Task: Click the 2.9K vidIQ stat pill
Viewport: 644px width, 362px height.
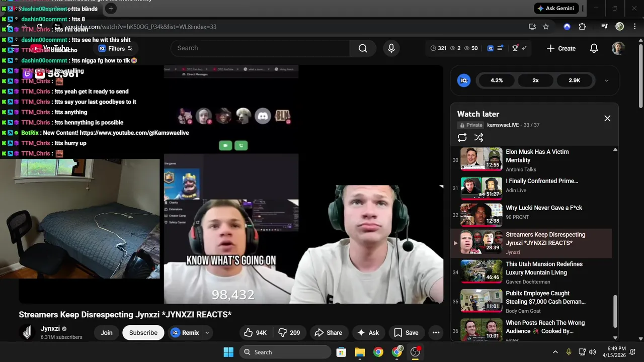Action: pos(575,80)
